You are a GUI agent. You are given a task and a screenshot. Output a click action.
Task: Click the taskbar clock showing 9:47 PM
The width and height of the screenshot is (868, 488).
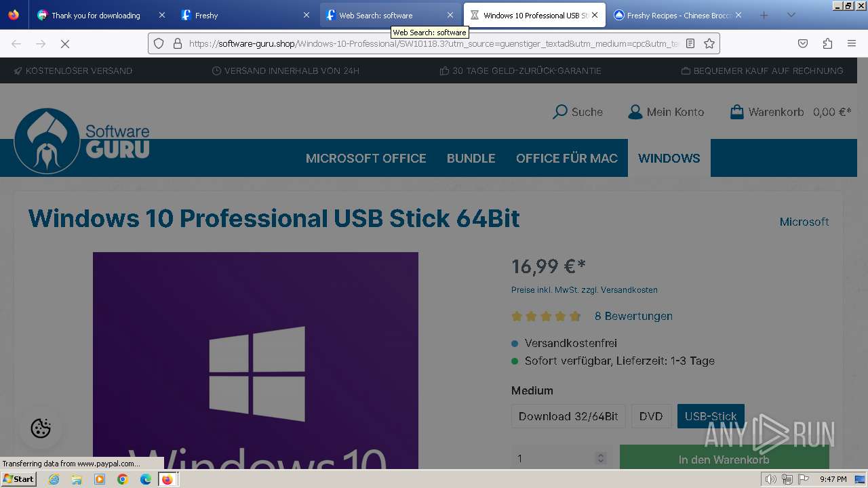[x=833, y=479]
